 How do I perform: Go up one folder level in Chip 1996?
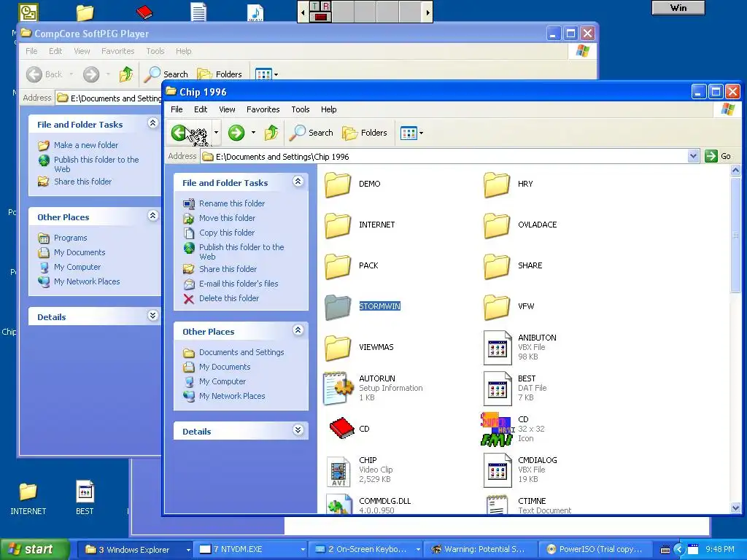tap(271, 133)
